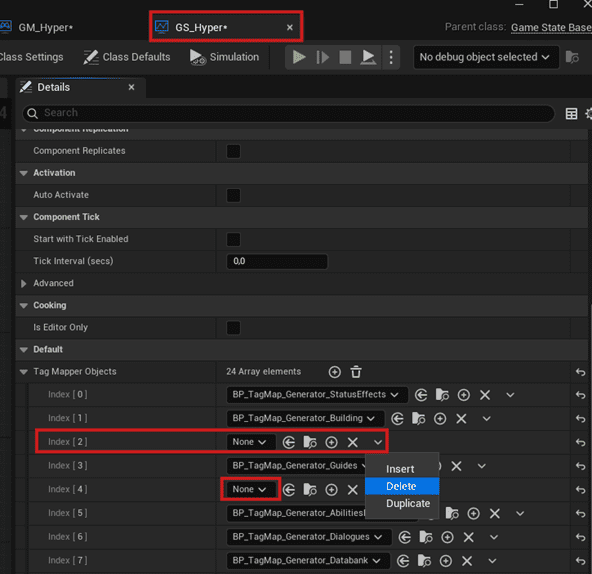592x574 pixels.
Task: Follow the Game State Base parent class link
Action: [551, 28]
